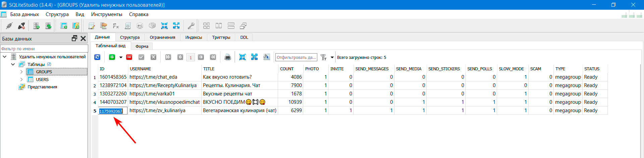The image size is (644, 158).
Task: Open filter mode dropdown arrow
Action: coord(332,57)
